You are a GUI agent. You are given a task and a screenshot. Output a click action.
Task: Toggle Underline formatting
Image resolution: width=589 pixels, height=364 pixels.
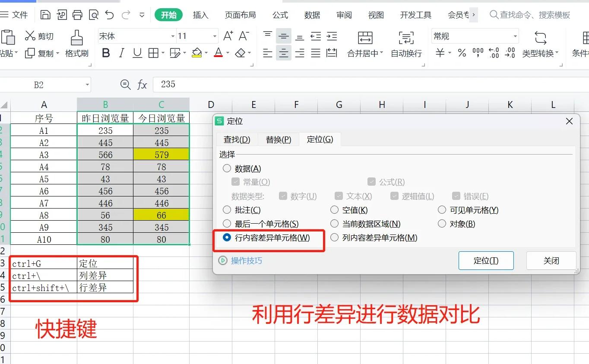pos(137,53)
